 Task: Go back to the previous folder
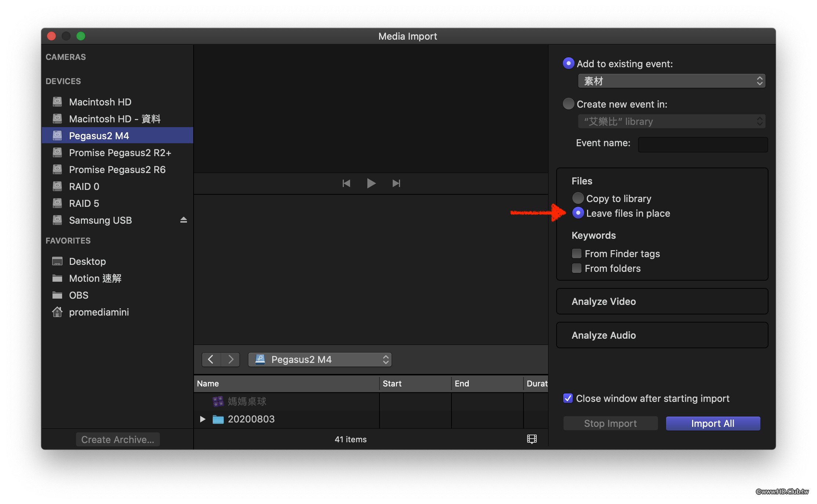[211, 359]
